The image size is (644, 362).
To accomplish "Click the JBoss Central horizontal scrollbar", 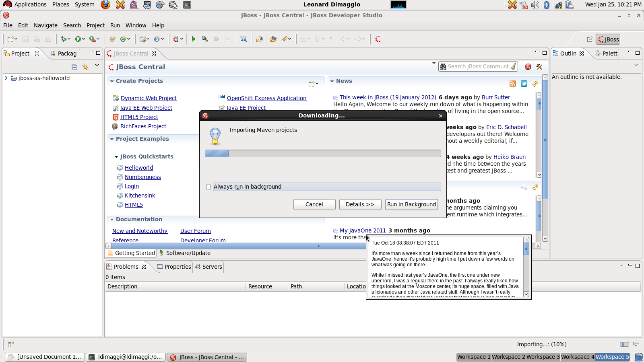I will click(320, 246).
